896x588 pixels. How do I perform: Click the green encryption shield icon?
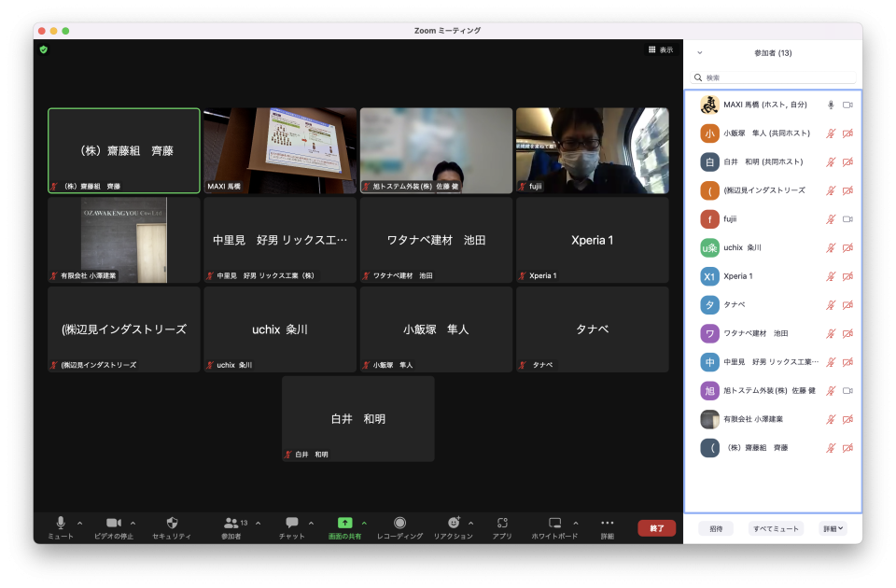click(x=44, y=49)
